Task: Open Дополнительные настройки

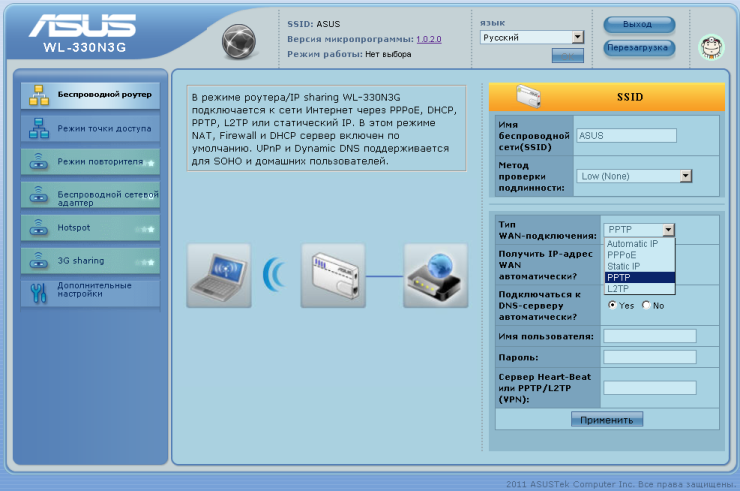Action: (91, 293)
